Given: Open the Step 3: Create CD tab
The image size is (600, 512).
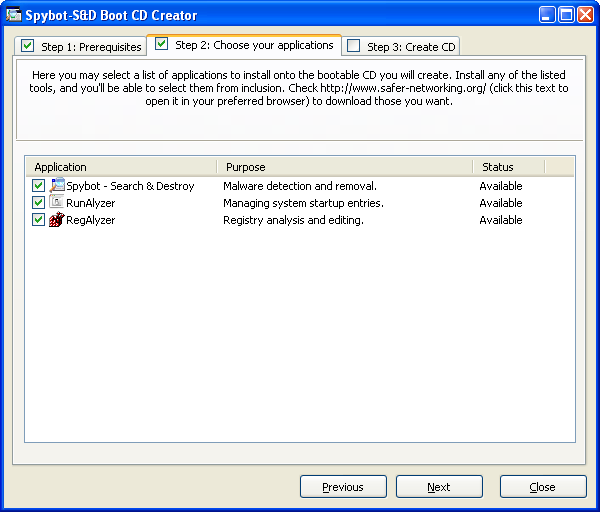Looking at the screenshot, I should [401, 46].
